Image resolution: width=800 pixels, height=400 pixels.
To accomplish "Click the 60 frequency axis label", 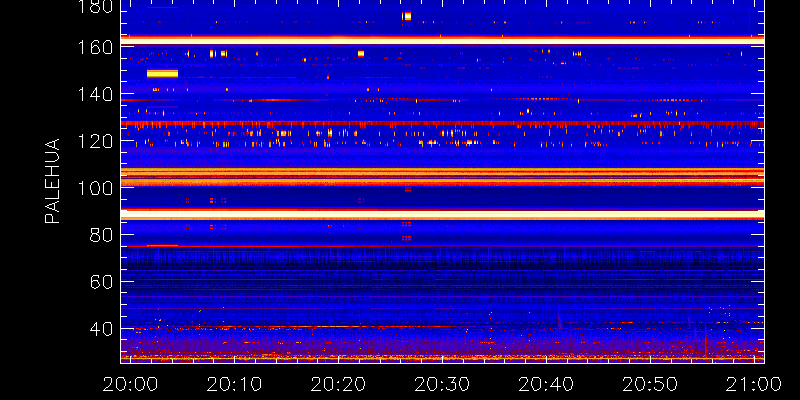I will [102, 282].
